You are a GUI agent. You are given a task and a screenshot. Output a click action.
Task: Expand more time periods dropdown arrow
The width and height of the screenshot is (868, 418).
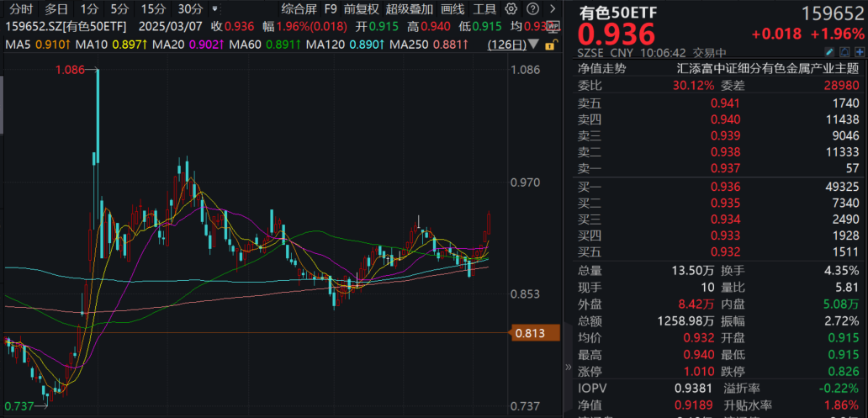[214, 9]
